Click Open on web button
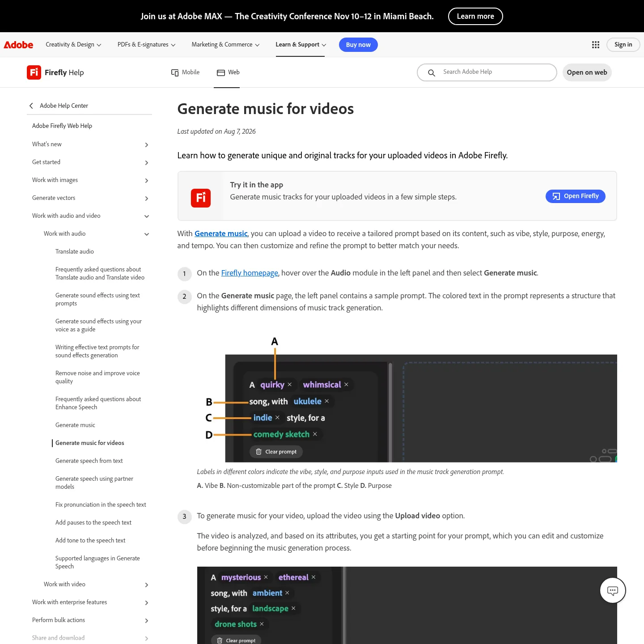The height and width of the screenshot is (644, 644). [x=587, y=72]
